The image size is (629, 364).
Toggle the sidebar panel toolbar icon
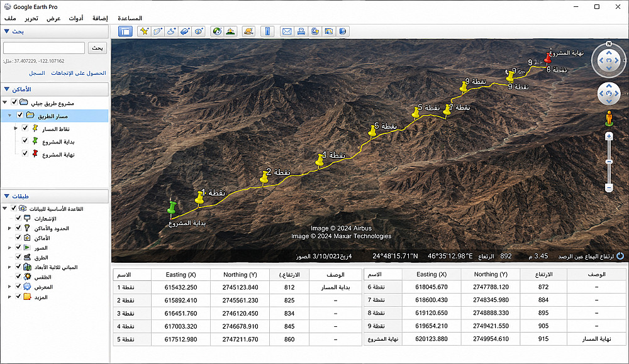(126, 31)
